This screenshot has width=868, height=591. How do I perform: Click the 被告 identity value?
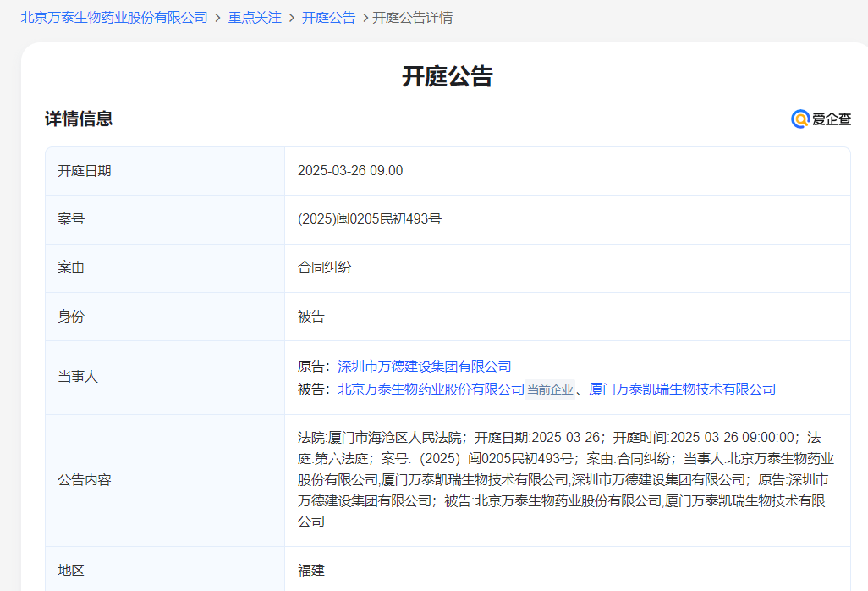point(310,317)
